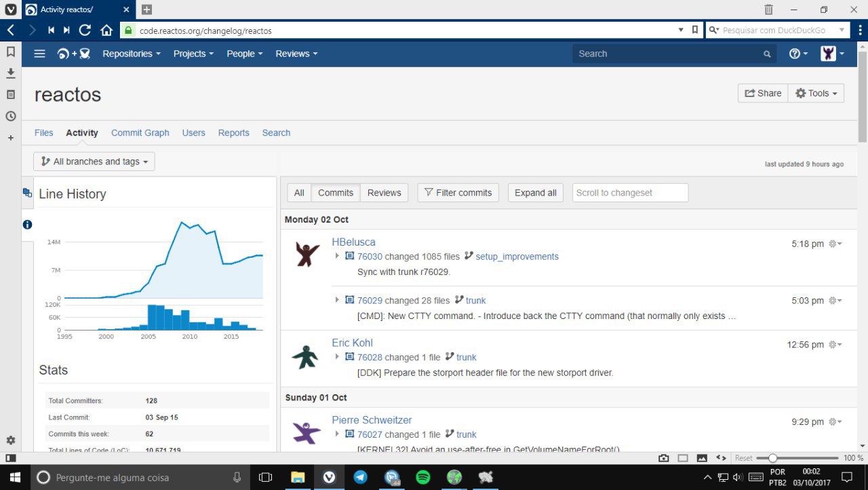868x490 pixels.
Task: Select the Activity tab
Action: 82,133
